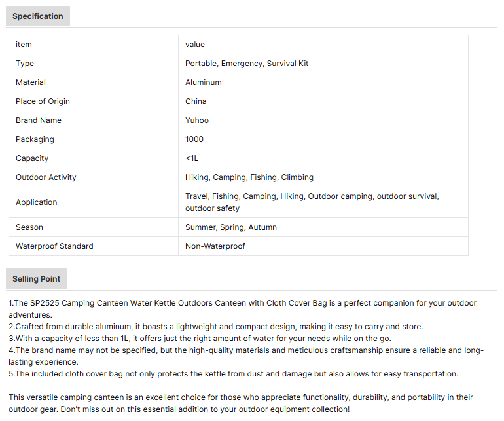The image size is (504, 421).
Task: Click the Application row label
Action: coord(37,202)
